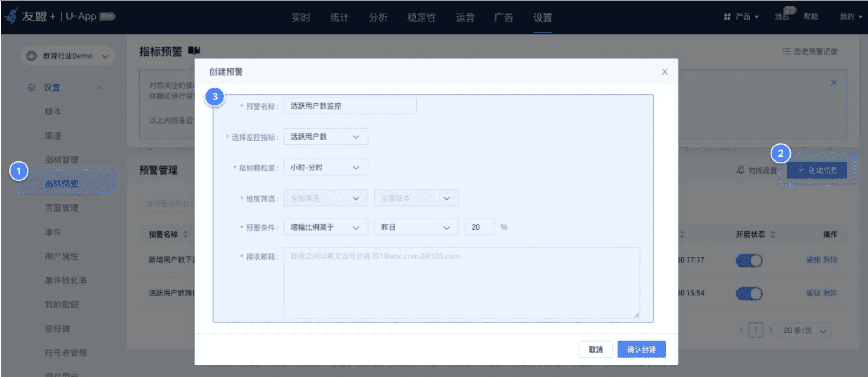Sort the 开启状态 column with its sort arrows
The height and width of the screenshot is (377, 868).
(x=773, y=234)
